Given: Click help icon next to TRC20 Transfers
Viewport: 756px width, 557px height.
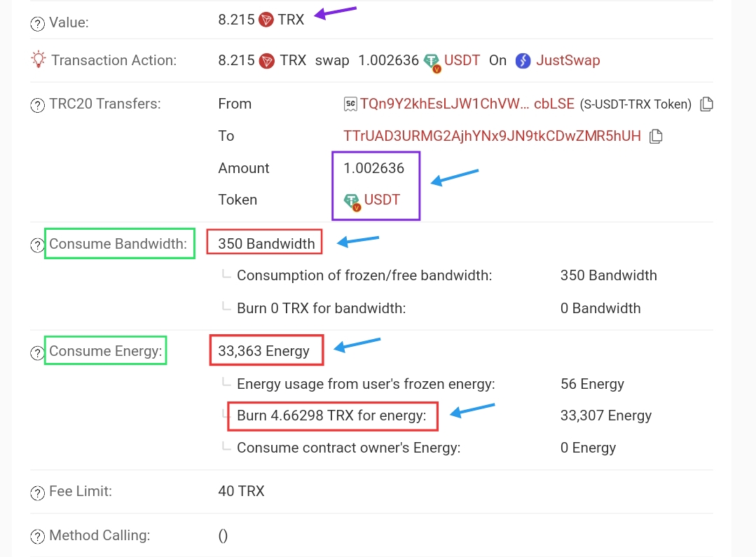Looking at the screenshot, I should (x=37, y=104).
